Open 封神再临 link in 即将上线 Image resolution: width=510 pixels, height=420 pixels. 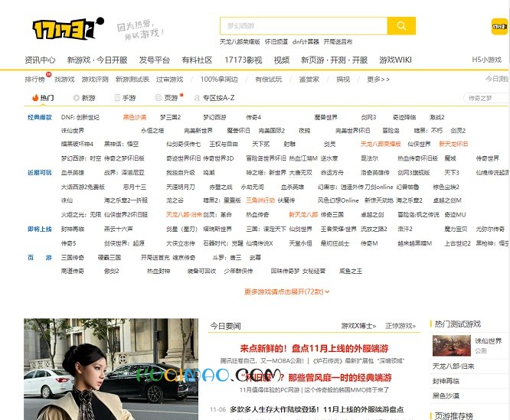click(x=73, y=229)
